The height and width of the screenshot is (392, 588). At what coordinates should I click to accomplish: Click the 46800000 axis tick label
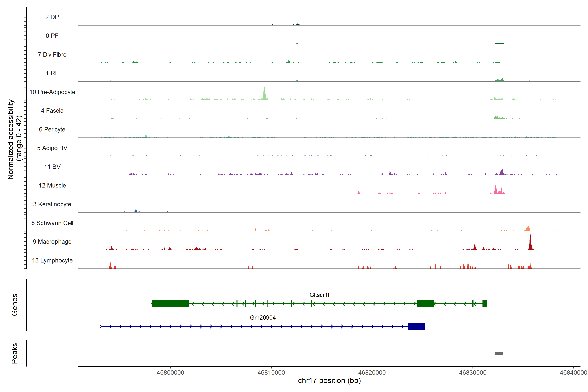(171, 373)
